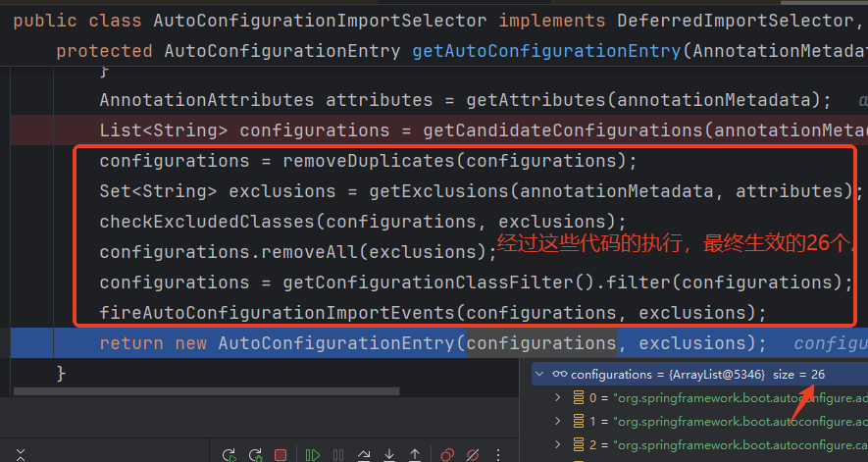868x462 pixels.
Task: Toggle Mute Breakpoints
Action: [473, 454]
